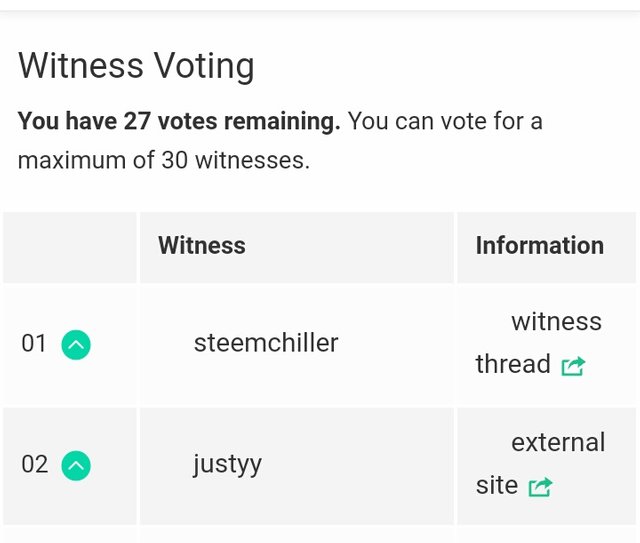Upvote the justyy witness

[76, 465]
